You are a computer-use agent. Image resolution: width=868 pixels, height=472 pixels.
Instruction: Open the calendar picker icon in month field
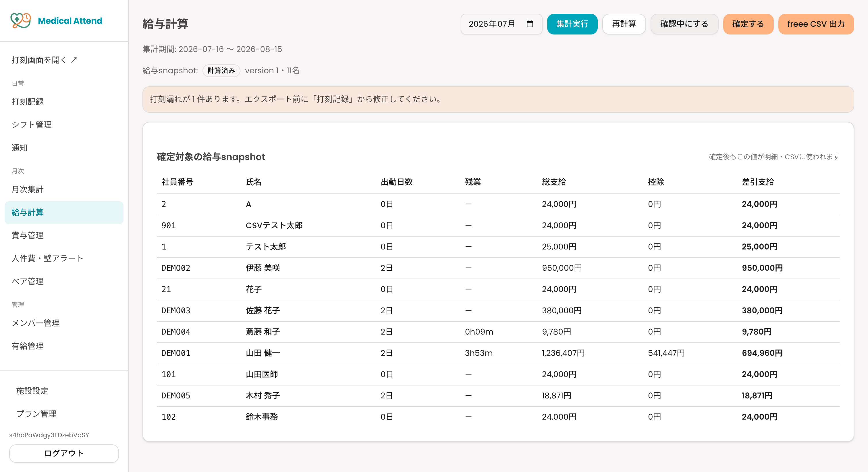(530, 24)
